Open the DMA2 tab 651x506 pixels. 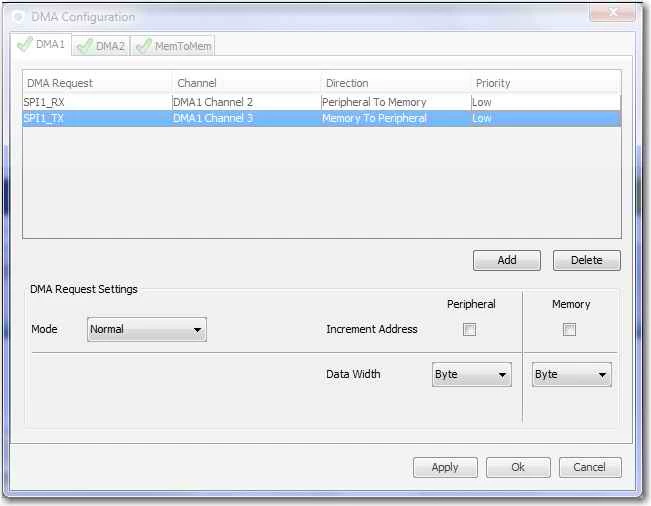pos(101,46)
